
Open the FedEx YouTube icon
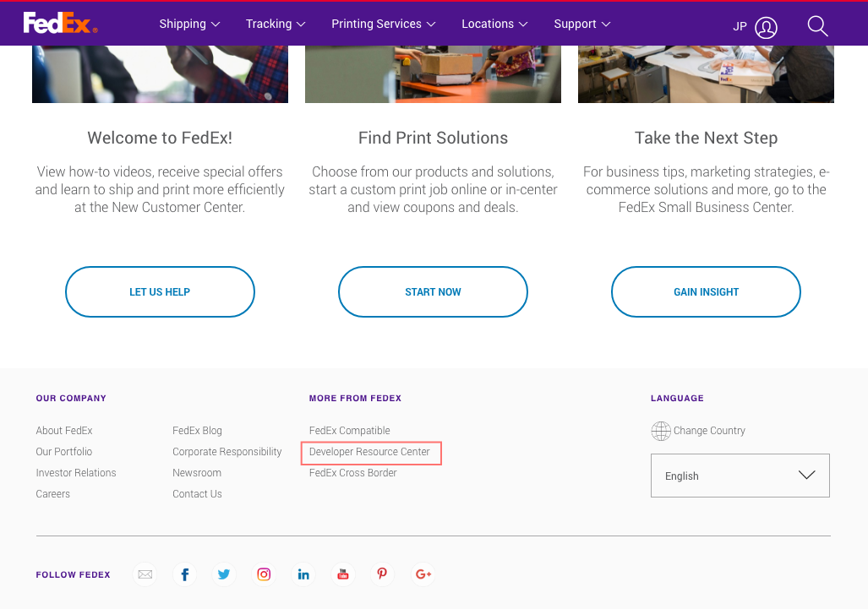(x=342, y=574)
